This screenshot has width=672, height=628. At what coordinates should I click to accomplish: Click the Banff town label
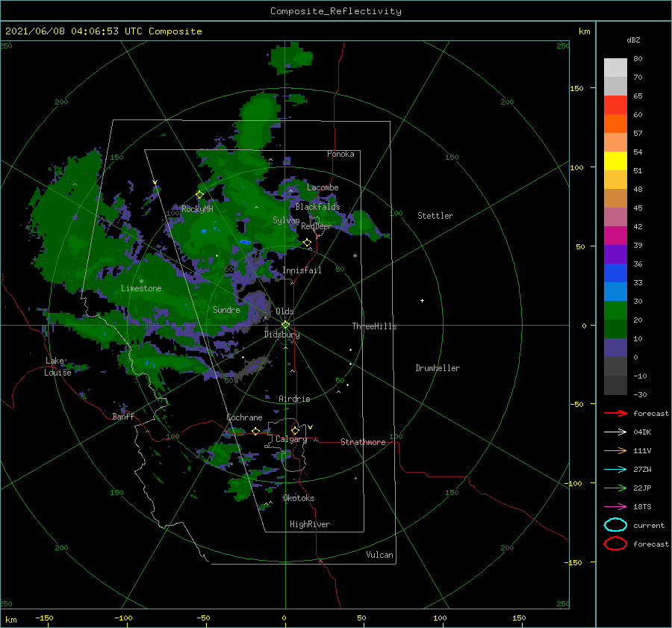[123, 416]
